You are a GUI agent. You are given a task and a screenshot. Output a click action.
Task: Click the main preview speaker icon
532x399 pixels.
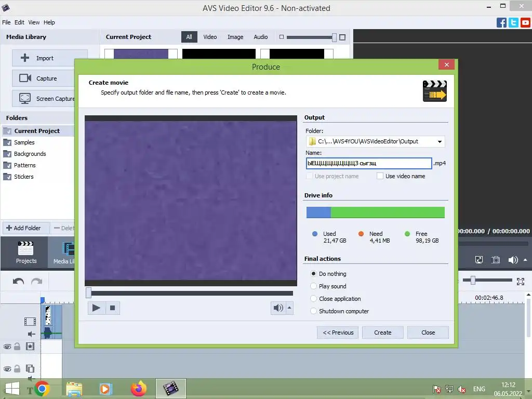coord(513,260)
